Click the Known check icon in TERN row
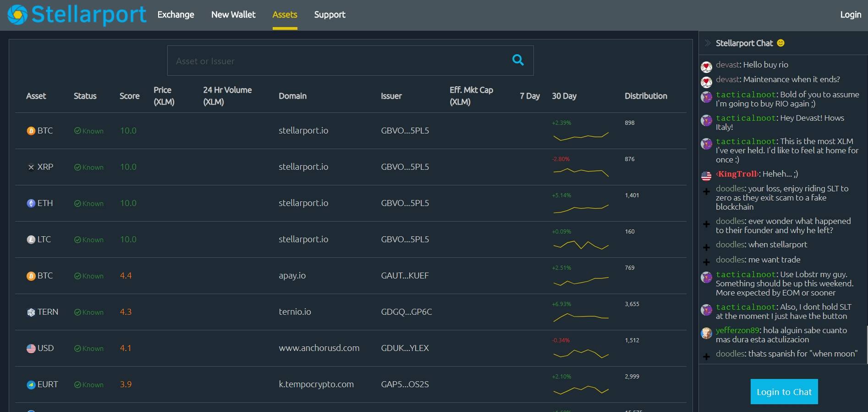This screenshot has width=868, height=412. tap(77, 312)
